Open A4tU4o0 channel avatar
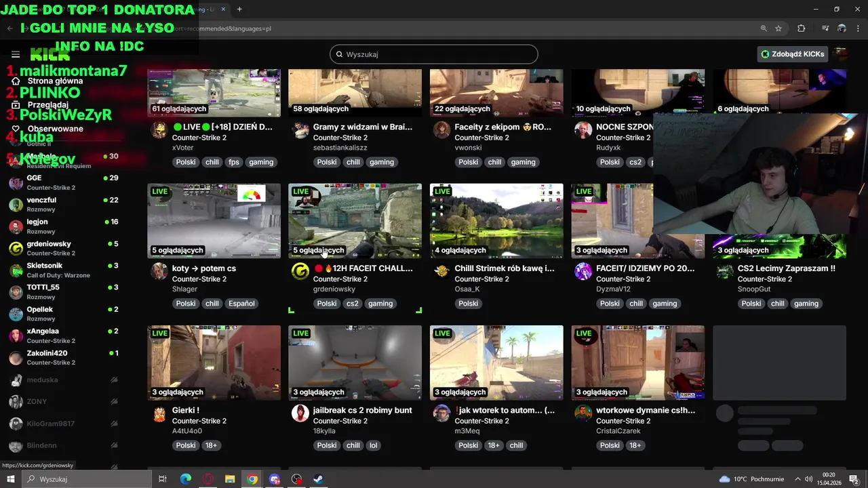Image resolution: width=868 pixels, height=488 pixels. (159, 413)
